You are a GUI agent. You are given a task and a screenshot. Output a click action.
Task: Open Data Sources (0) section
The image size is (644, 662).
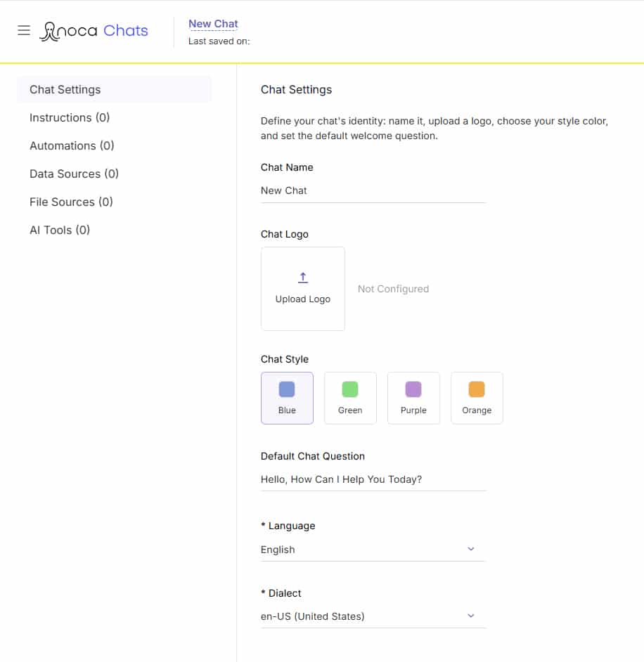click(74, 174)
